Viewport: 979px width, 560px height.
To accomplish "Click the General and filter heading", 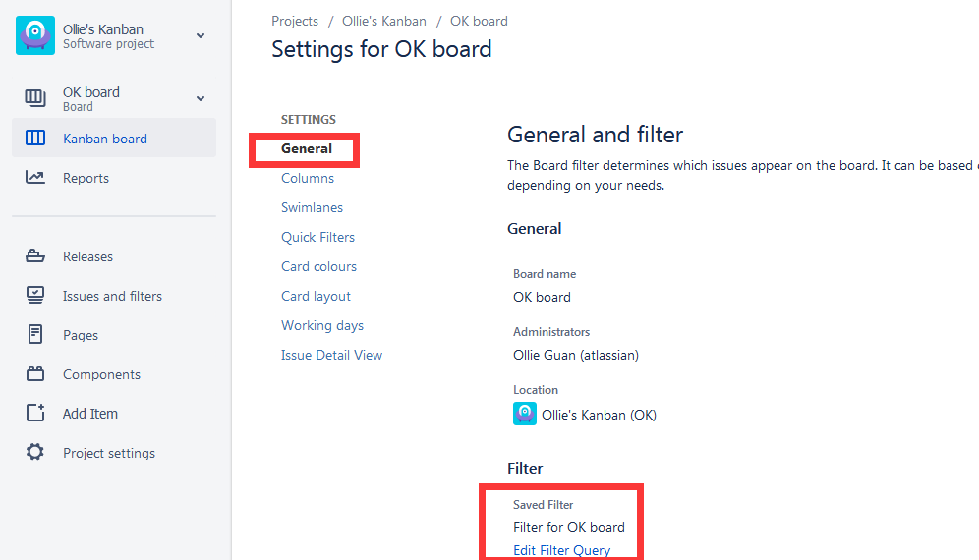I will (595, 135).
